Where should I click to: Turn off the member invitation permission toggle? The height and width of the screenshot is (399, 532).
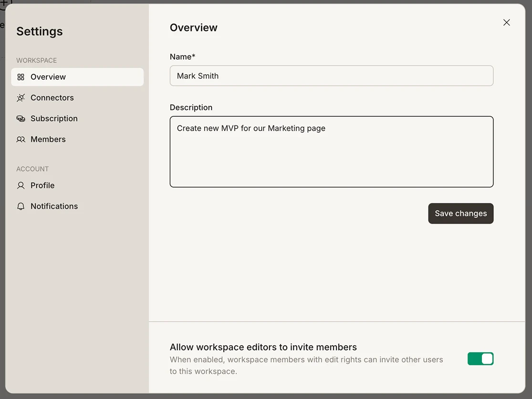click(480, 358)
